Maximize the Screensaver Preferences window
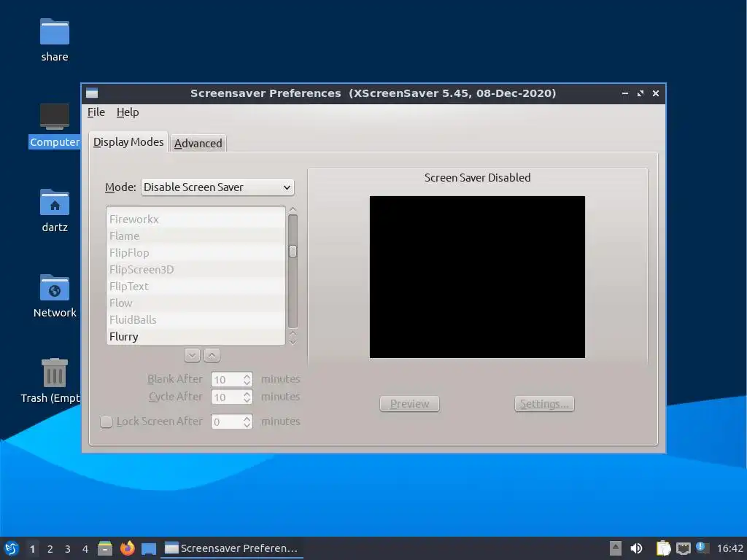Screen dimensions: 747x560 tap(640, 93)
